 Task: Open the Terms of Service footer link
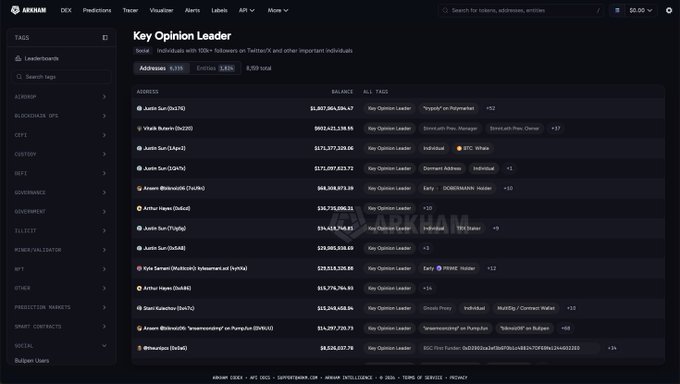pyautogui.click(x=422, y=377)
